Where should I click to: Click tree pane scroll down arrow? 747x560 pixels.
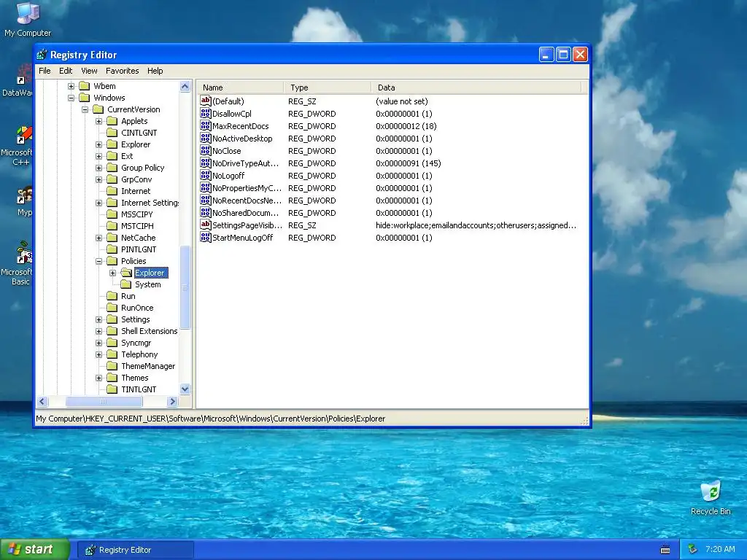[185, 389]
